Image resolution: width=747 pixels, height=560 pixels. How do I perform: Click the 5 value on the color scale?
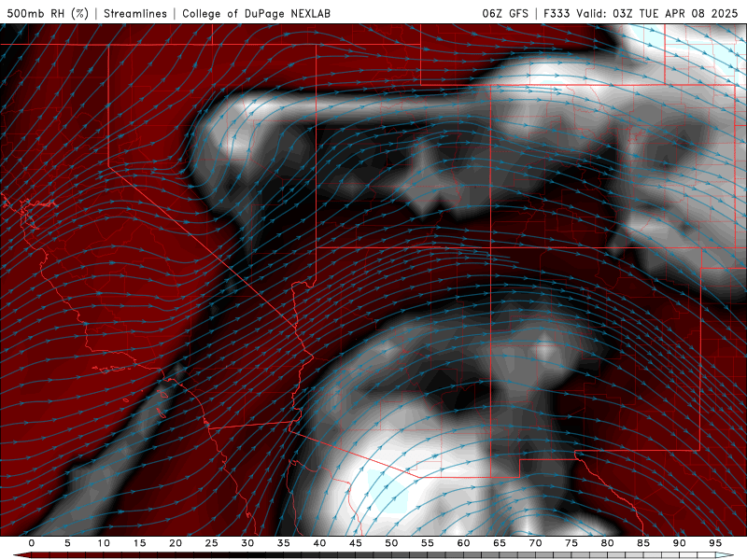[67, 543]
